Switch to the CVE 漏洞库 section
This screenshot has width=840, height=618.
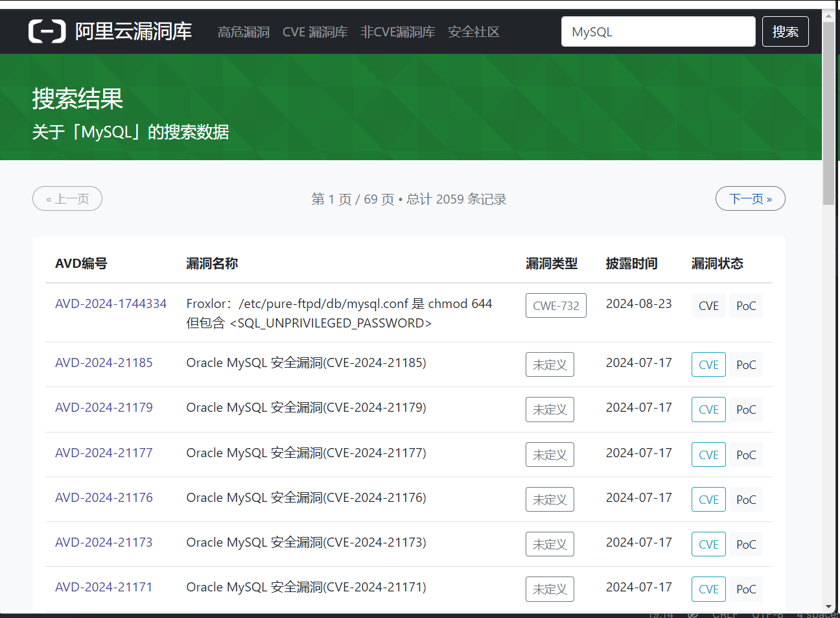coord(315,31)
